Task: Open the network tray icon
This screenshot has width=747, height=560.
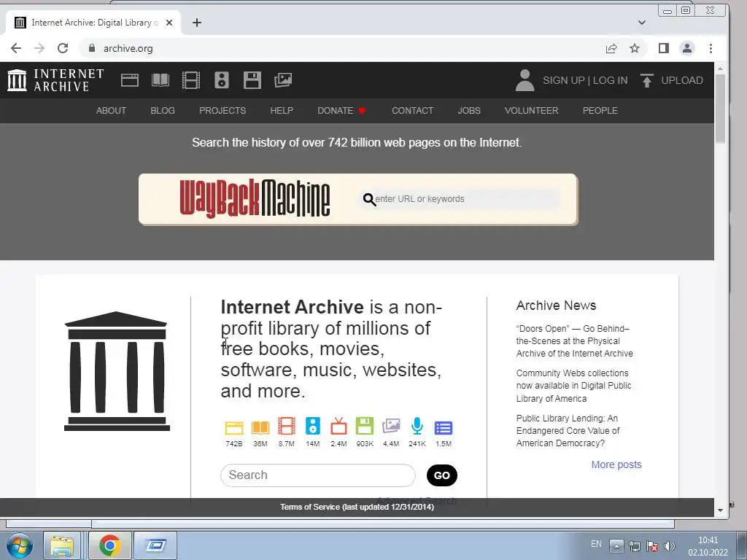Action: [635, 545]
